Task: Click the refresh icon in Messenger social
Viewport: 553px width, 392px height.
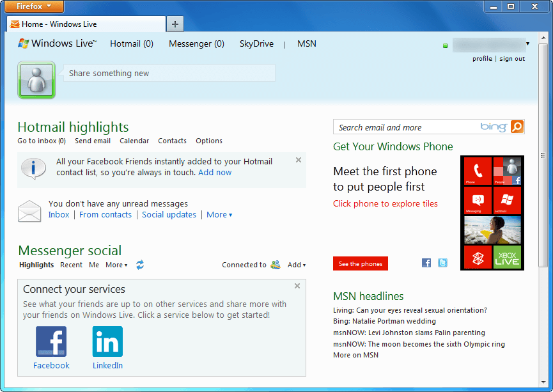Action: (140, 265)
